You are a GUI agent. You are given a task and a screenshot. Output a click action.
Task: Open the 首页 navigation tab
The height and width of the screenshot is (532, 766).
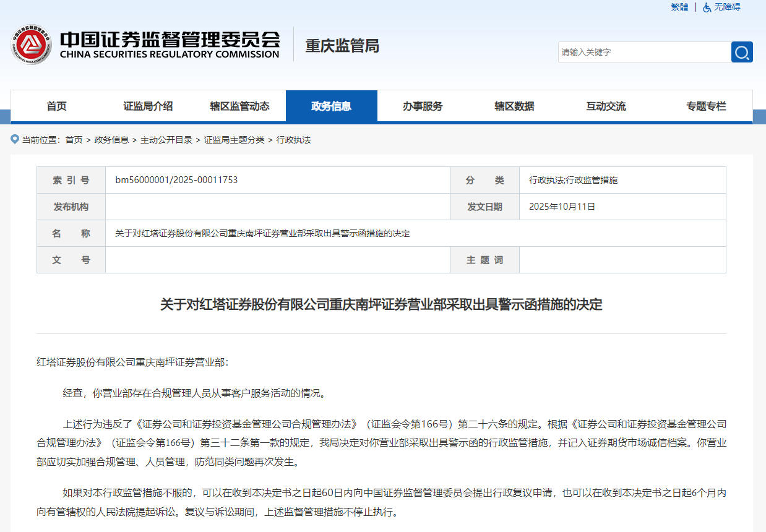56,106
